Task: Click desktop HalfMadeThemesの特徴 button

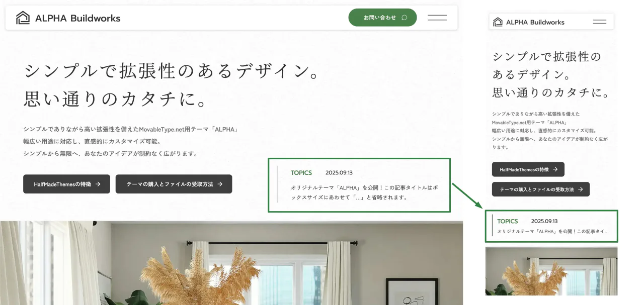Action: (65, 184)
